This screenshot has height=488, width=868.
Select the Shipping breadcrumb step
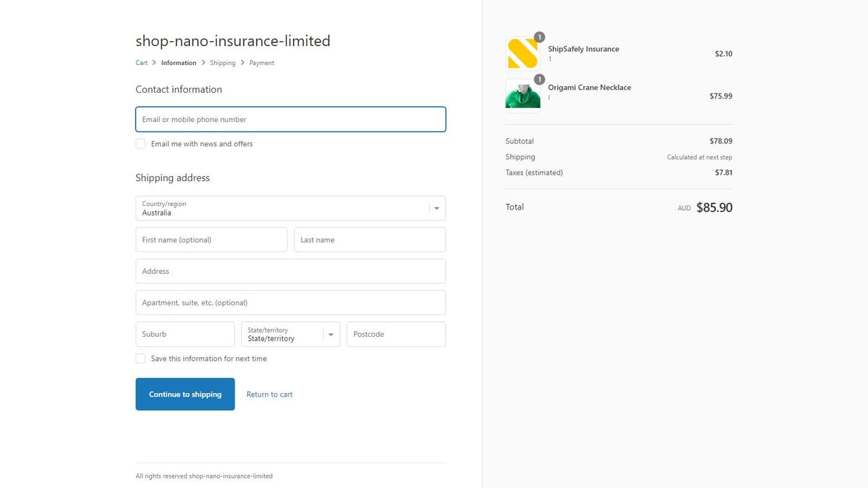223,62
